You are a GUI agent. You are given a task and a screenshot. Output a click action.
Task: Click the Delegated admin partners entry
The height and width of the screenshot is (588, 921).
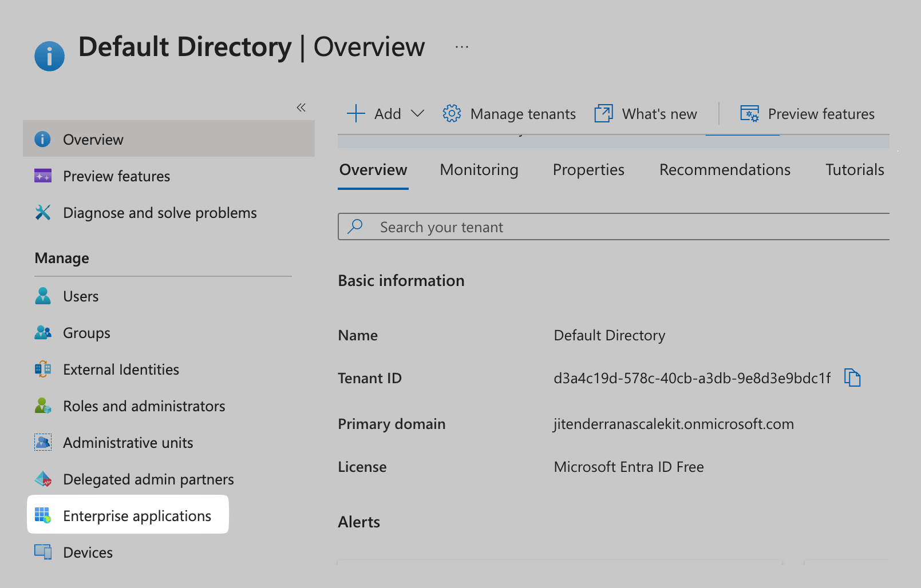coord(148,479)
